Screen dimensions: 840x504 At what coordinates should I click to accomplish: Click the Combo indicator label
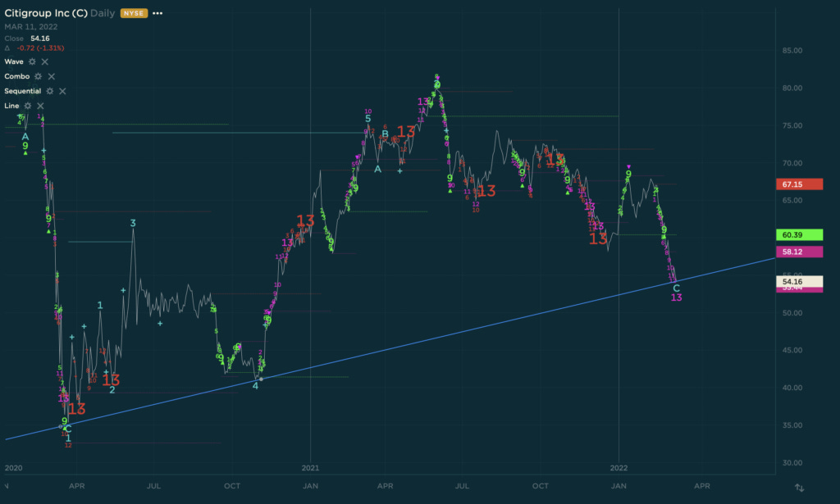point(16,76)
